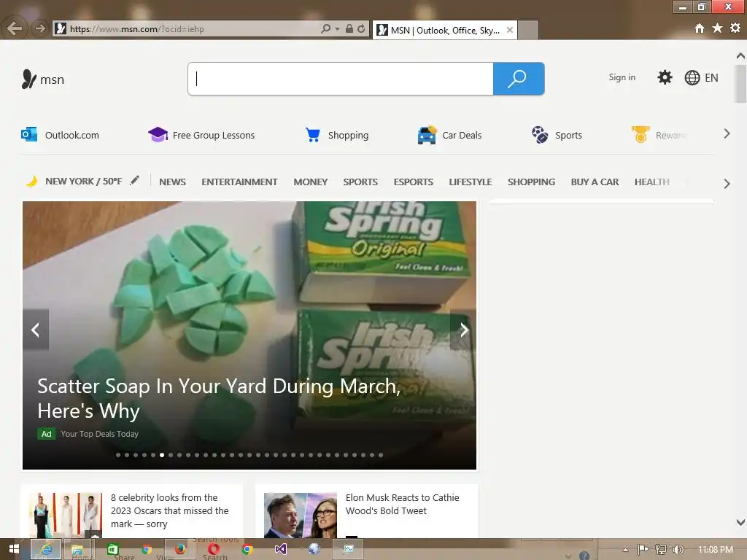Click NEW YORK / 50°F weather link

[x=83, y=182]
